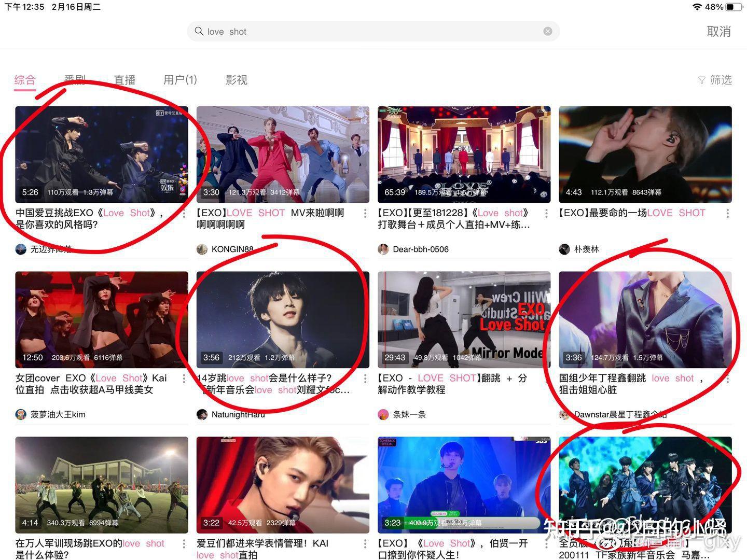The height and width of the screenshot is (560, 747).
Task: Play the 中国爱豆挑战EXO Love Shot thumbnail
Action: coord(102,155)
